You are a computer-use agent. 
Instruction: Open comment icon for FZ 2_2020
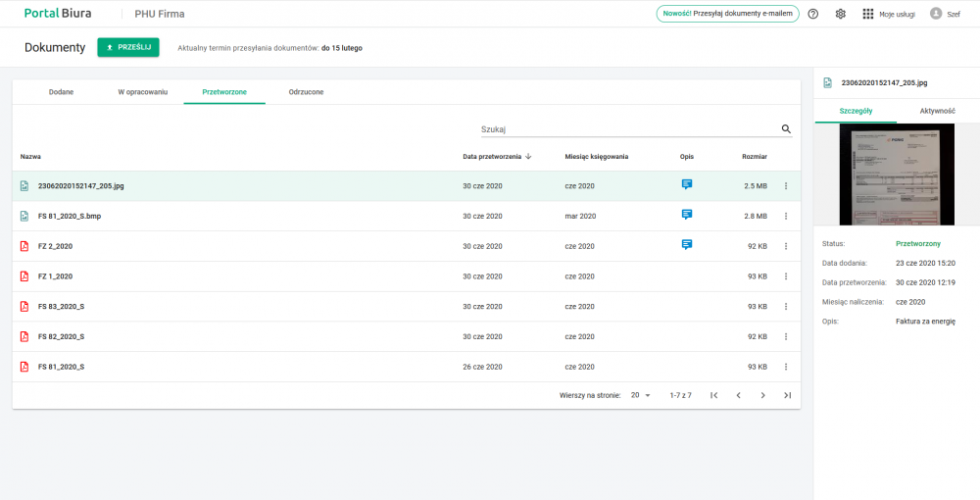point(687,245)
